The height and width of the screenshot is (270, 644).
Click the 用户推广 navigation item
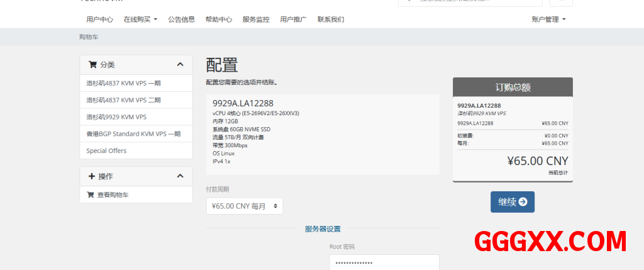click(293, 20)
